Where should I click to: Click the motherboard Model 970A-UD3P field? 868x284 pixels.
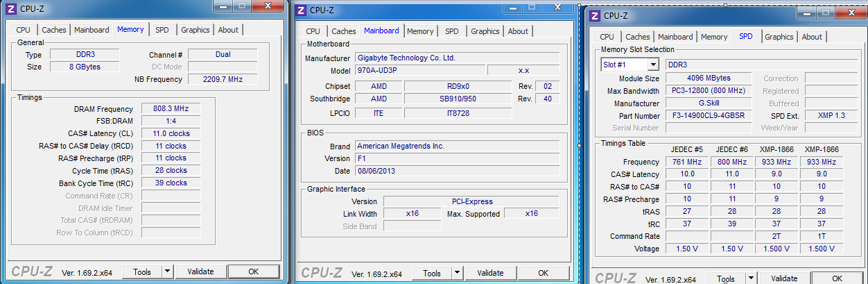(419, 70)
